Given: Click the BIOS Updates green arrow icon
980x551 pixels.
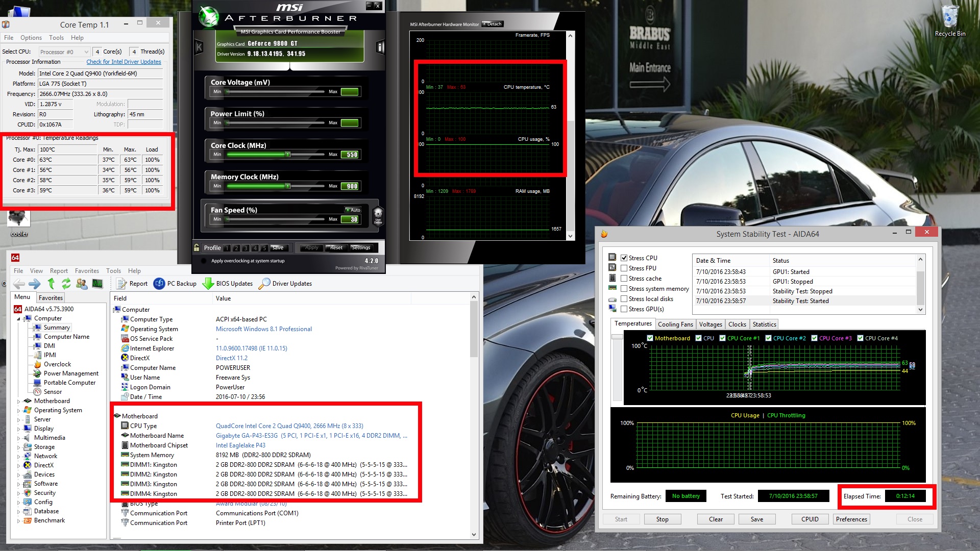Looking at the screenshot, I should [x=208, y=284].
